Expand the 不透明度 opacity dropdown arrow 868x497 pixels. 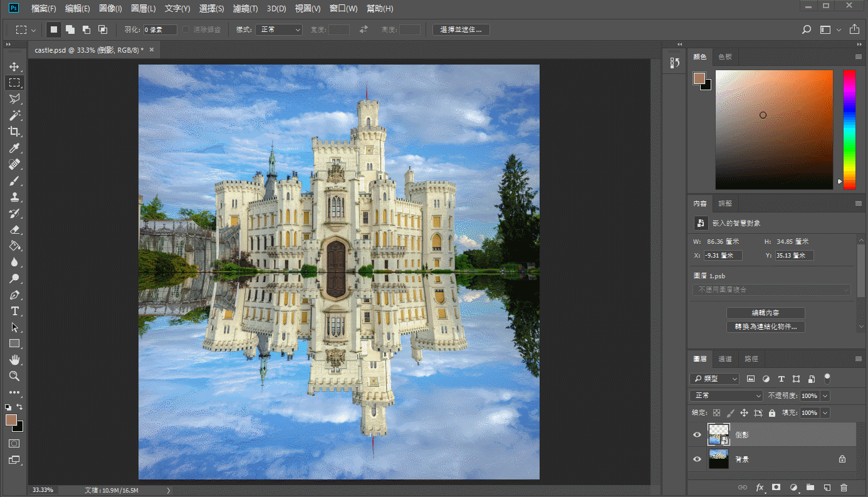(x=825, y=396)
